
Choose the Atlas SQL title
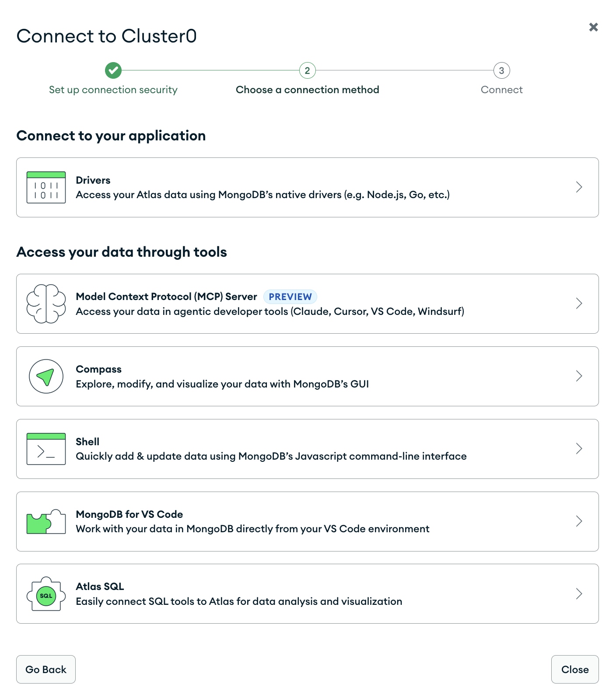100,586
